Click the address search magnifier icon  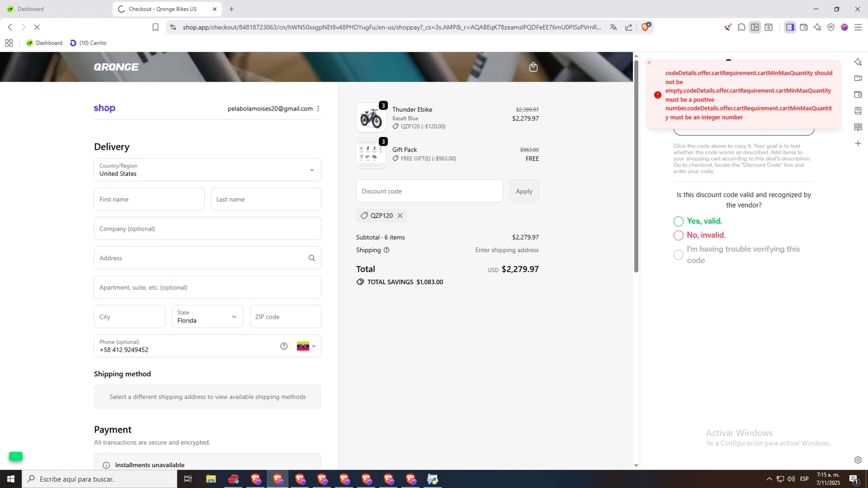point(312,258)
